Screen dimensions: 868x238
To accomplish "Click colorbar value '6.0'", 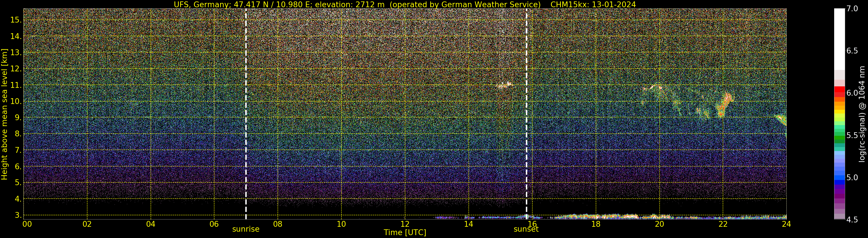I will point(852,93).
